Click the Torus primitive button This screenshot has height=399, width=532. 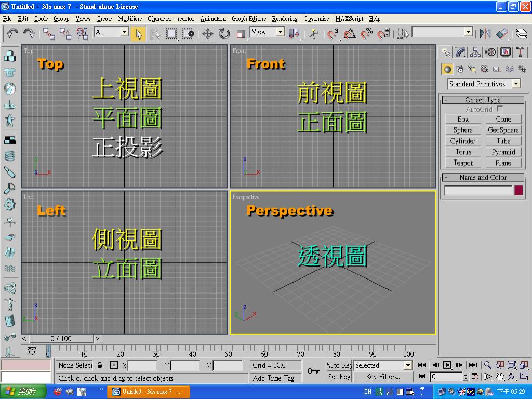click(463, 152)
